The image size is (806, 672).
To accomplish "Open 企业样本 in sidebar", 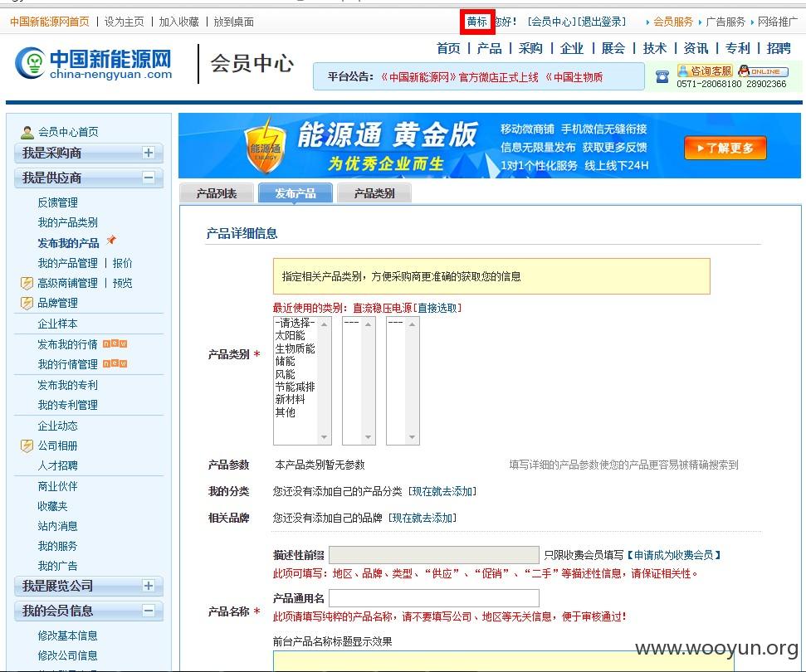I will 57,324.
